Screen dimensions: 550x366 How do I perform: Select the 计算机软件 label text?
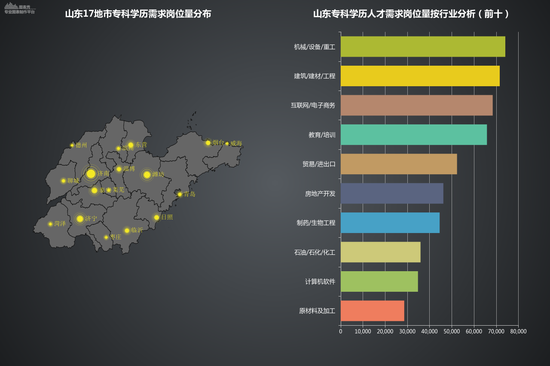point(320,281)
